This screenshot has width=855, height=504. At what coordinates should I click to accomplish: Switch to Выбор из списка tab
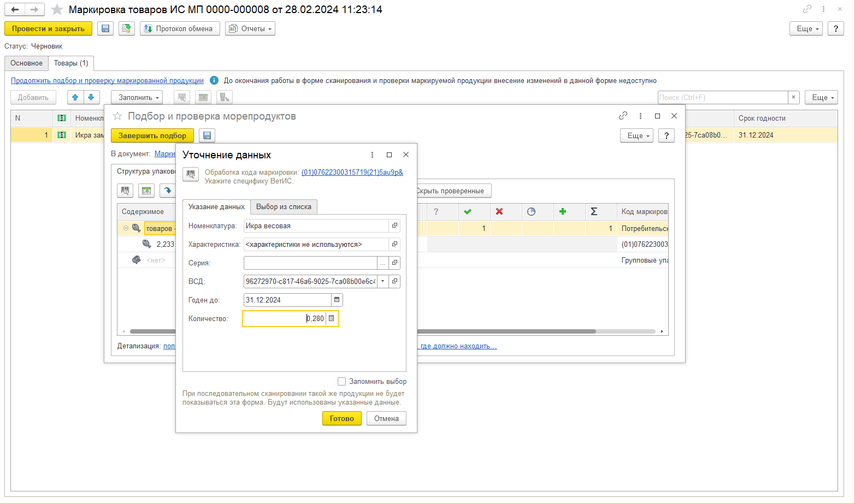click(284, 207)
